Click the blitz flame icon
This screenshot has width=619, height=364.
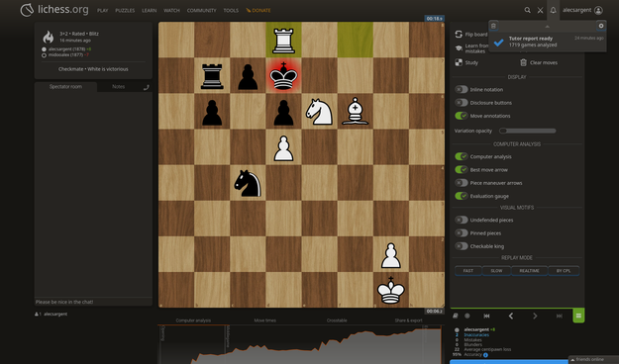[x=49, y=37]
